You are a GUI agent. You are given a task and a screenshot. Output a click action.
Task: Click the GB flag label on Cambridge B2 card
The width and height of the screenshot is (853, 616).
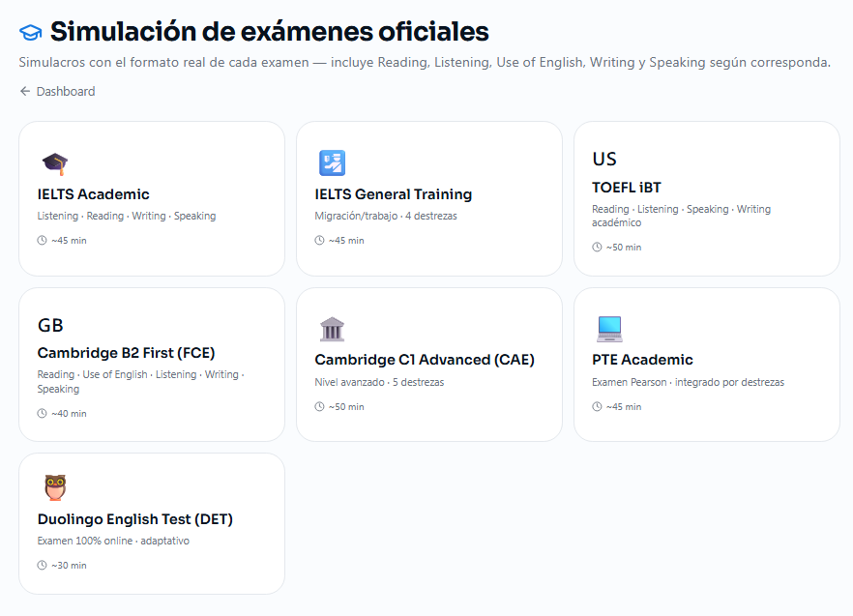[50, 326]
